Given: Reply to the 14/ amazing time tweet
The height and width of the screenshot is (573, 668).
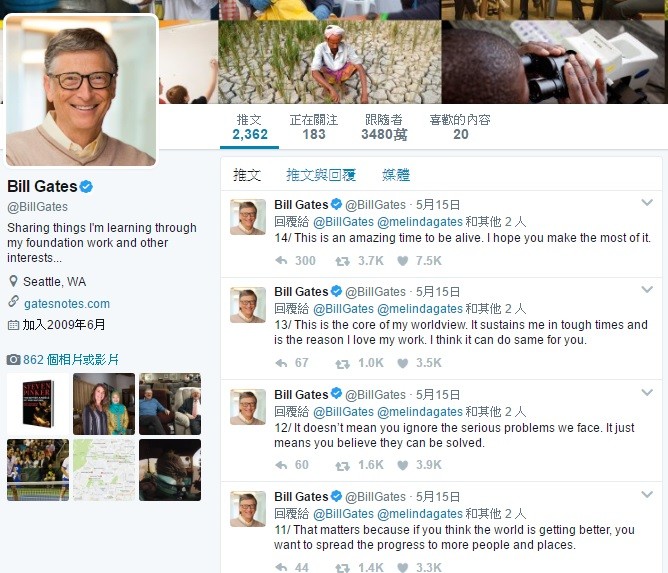Looking at the screenshot, I should (x=281, y=260).
